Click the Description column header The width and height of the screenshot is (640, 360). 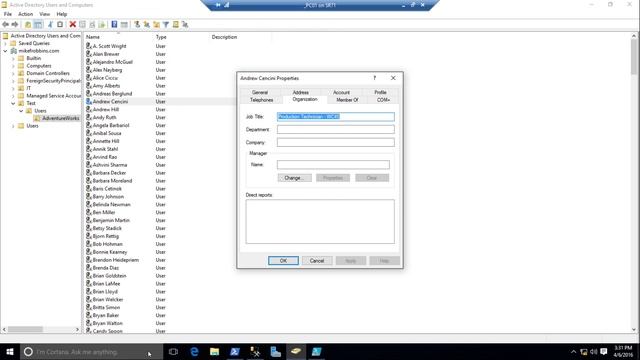coord(240,37)
